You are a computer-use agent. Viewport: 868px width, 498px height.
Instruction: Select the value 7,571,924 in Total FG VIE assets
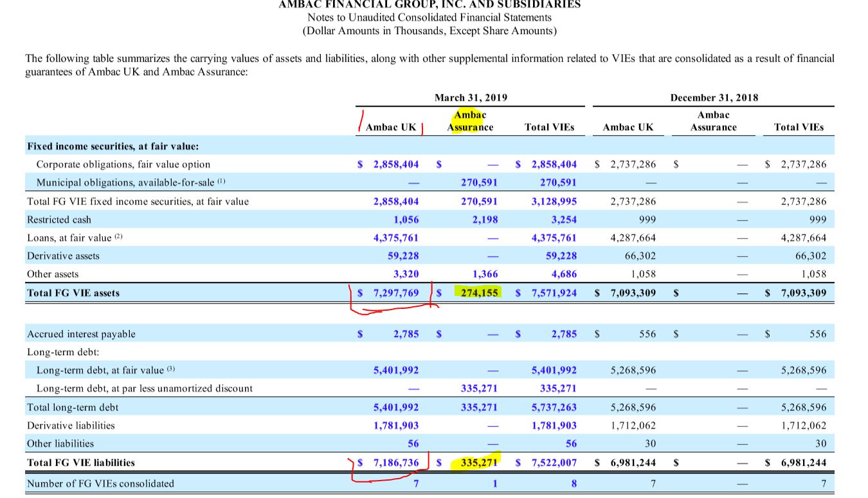[554, 293]
